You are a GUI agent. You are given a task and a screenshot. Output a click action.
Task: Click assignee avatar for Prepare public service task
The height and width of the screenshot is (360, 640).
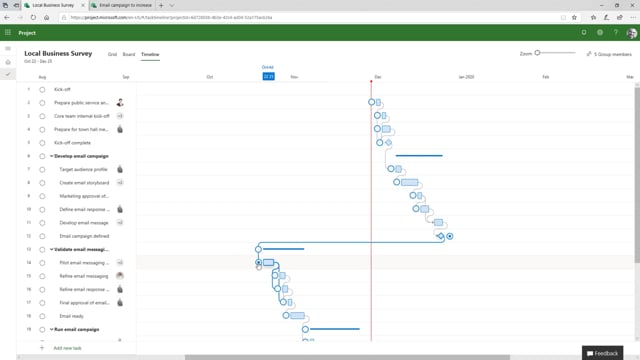(120, 102)
